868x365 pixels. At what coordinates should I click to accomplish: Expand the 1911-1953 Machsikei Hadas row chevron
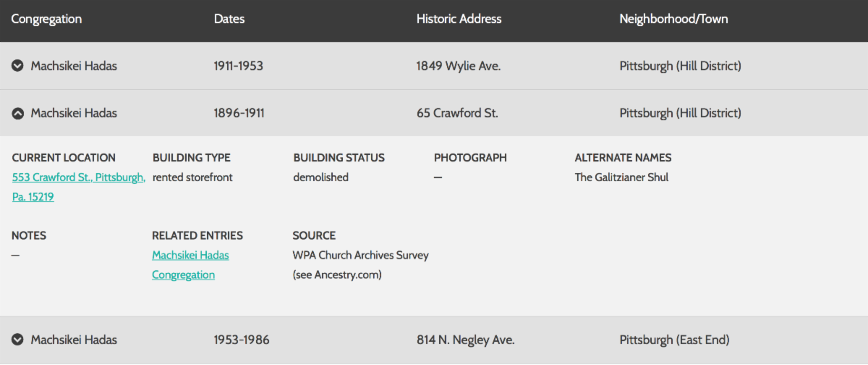click(18, 66)
